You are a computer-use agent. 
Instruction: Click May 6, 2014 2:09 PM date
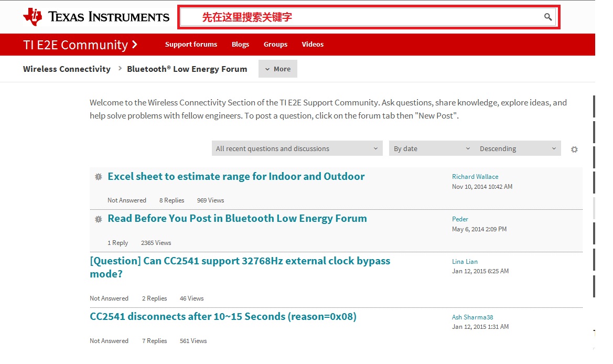(479, 229)
